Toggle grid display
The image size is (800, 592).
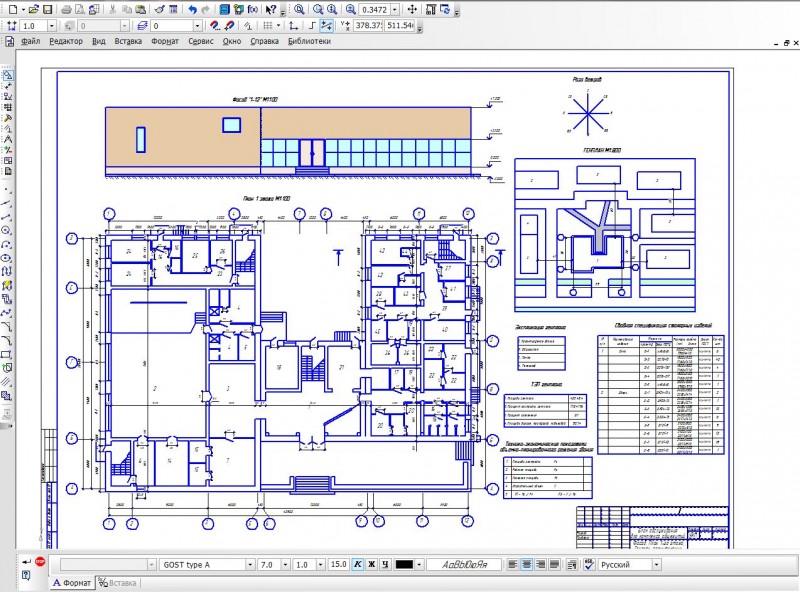(267, 26)
